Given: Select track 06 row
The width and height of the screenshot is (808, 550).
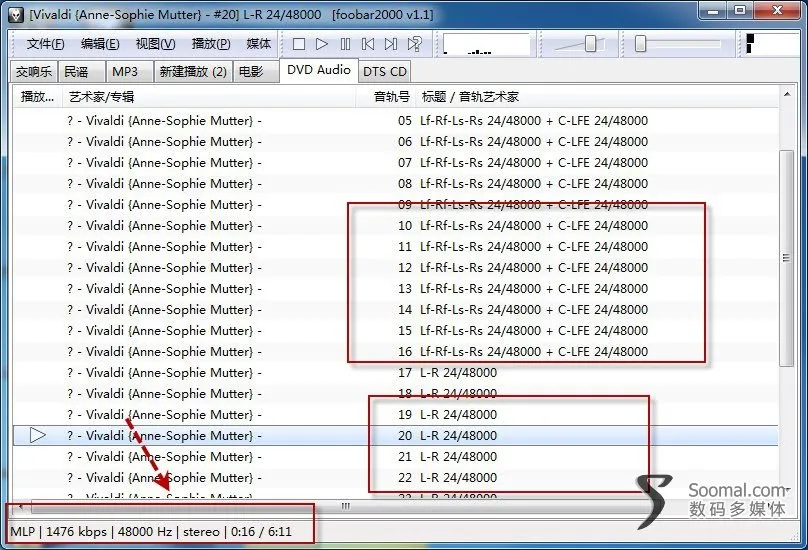Looking at the screenshot, I should point(396,142).
